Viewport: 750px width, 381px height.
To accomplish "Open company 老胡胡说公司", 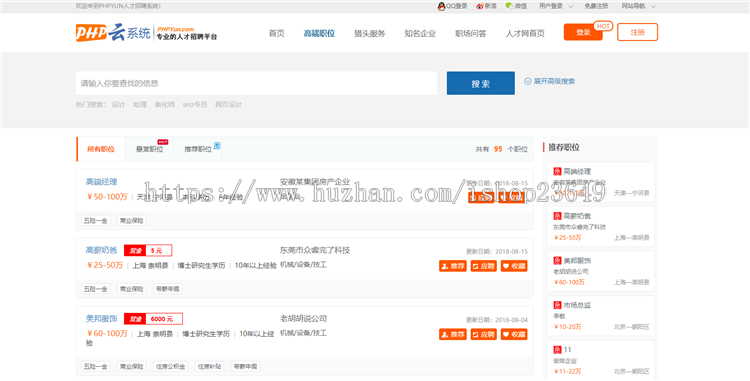I will [303, 318].
